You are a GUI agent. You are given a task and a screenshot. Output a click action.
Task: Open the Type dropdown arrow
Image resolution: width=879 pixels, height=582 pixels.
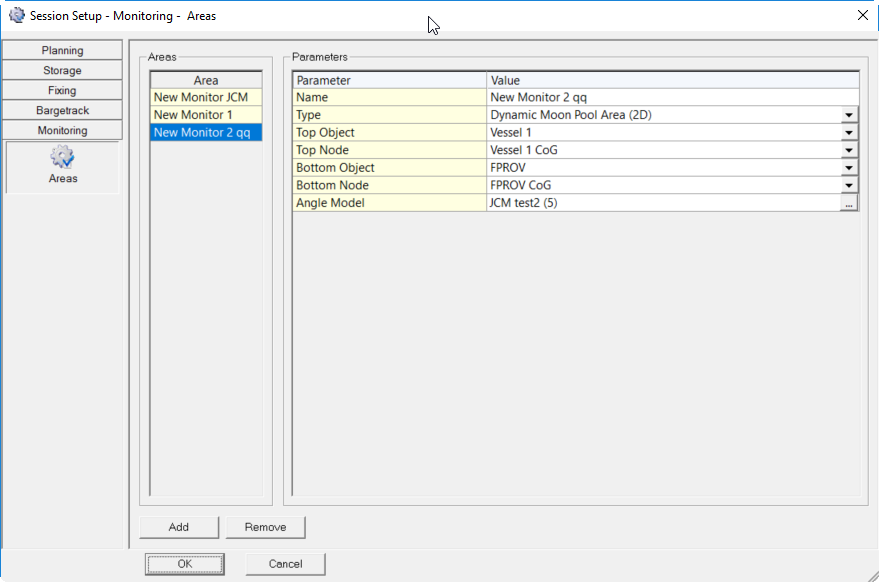click(x=849, y=115)
